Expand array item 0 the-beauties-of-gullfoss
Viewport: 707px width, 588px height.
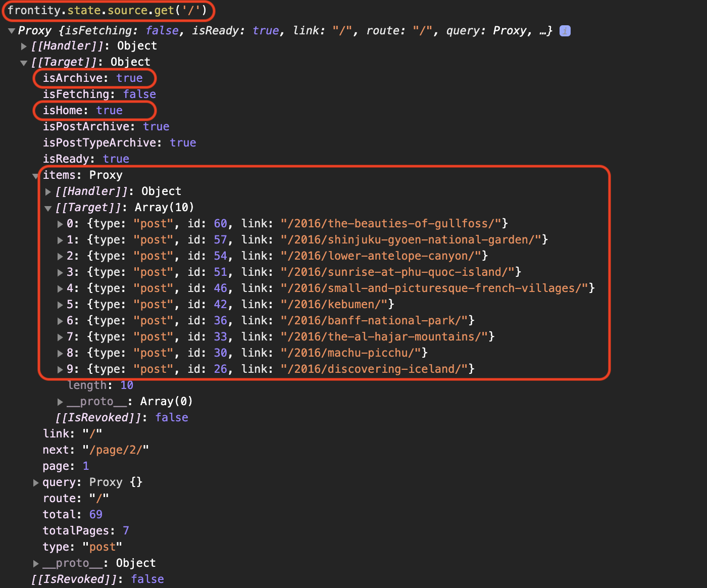click(x=60, y=224)
